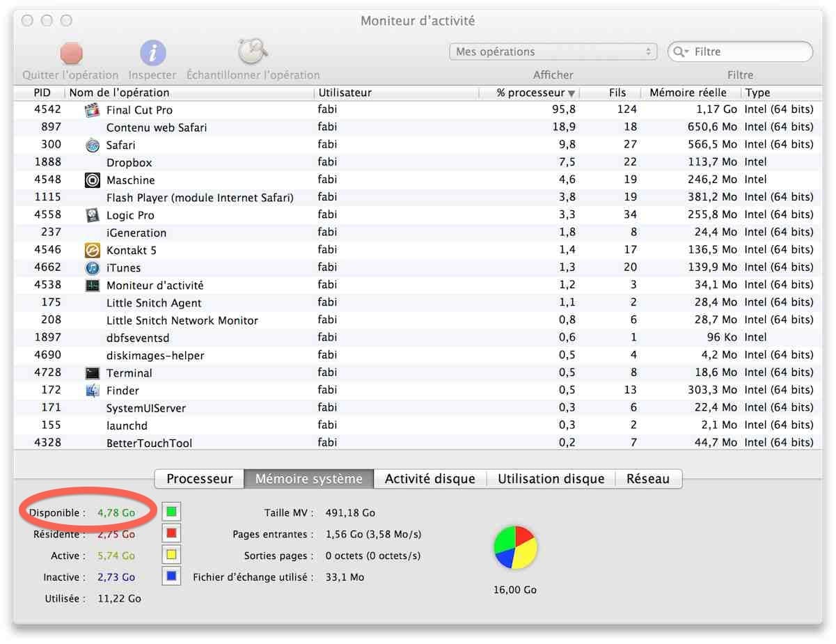Screen dimensions: 836x644
Task: Select the Safari compass icon
Action: coord(92,145)
